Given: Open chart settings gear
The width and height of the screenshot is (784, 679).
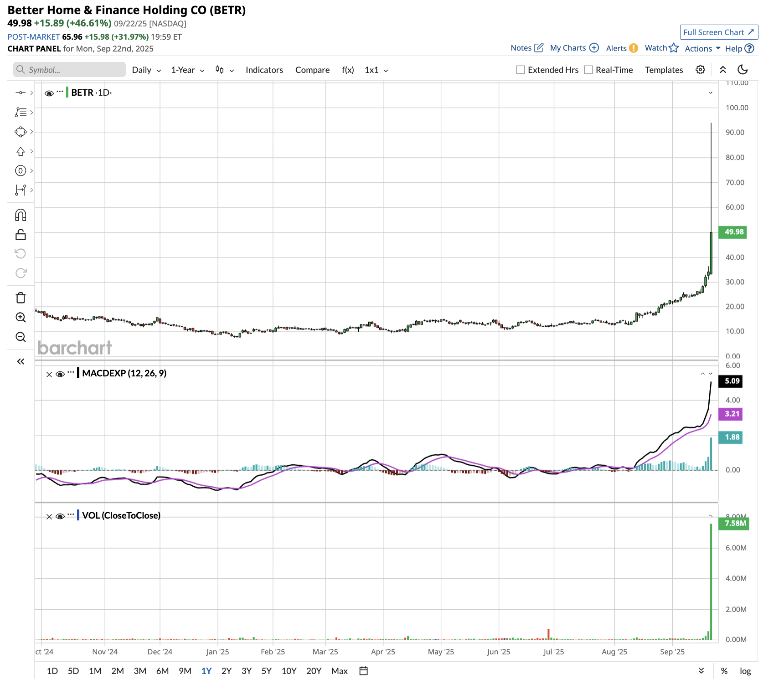Looking at the screenshot, I should 701,69.
